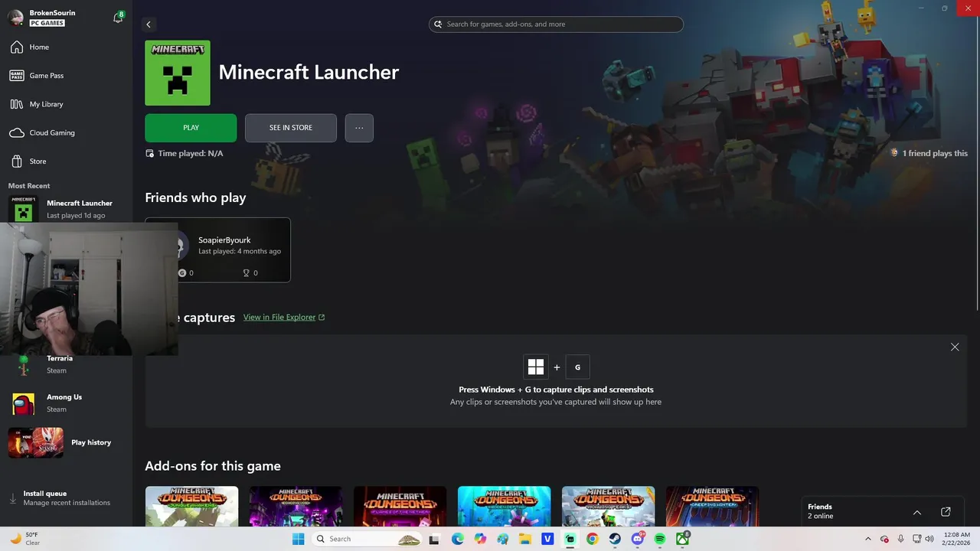Click the Install queue download icon
The height and width of the screenshot is (551, 980).
[x=13, y=498]
